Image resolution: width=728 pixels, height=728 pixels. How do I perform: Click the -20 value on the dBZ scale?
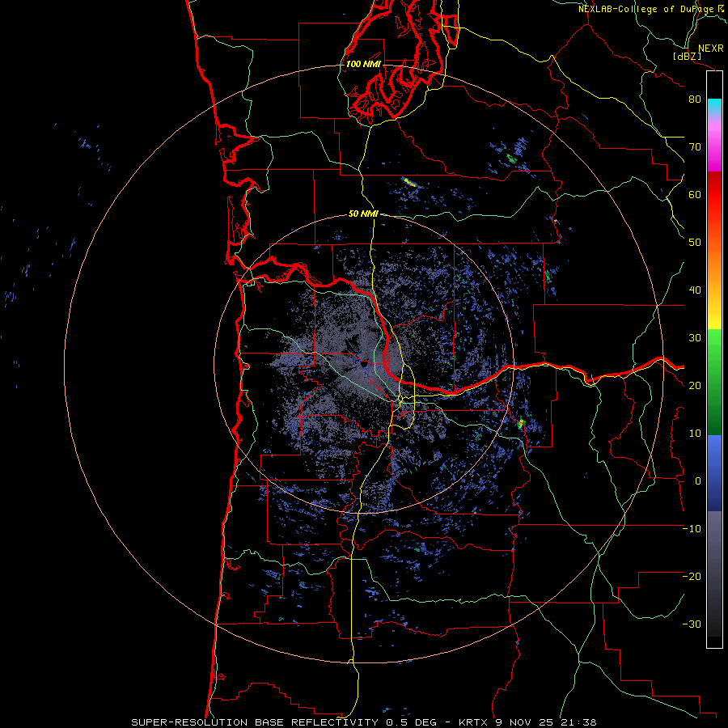pyautogui.click(x=692, y=577)
